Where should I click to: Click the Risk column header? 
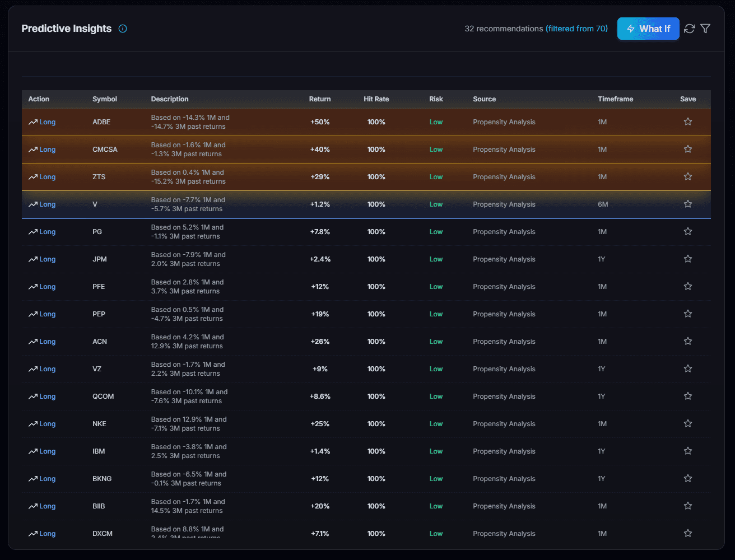[436, 99]
